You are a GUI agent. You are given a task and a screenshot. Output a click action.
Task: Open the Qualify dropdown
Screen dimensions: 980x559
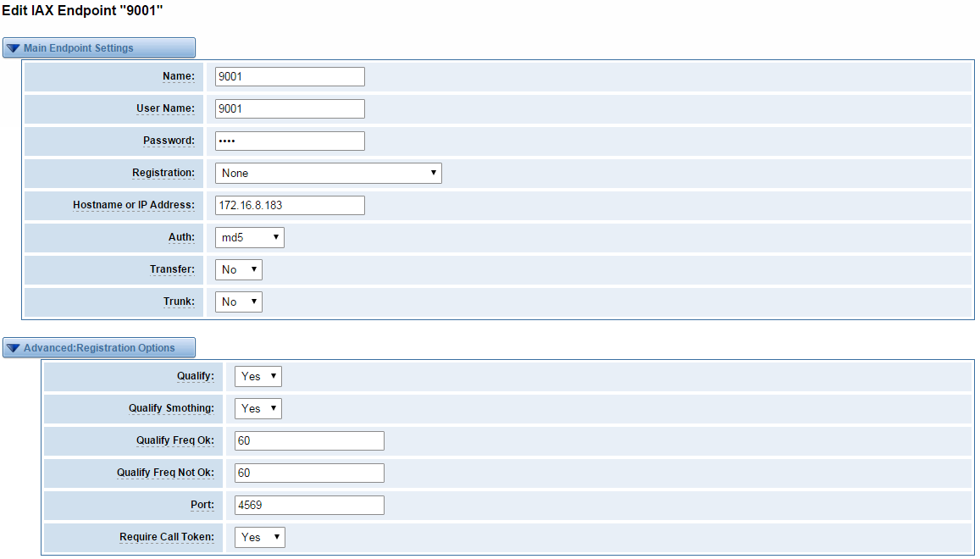click(258, 376)
